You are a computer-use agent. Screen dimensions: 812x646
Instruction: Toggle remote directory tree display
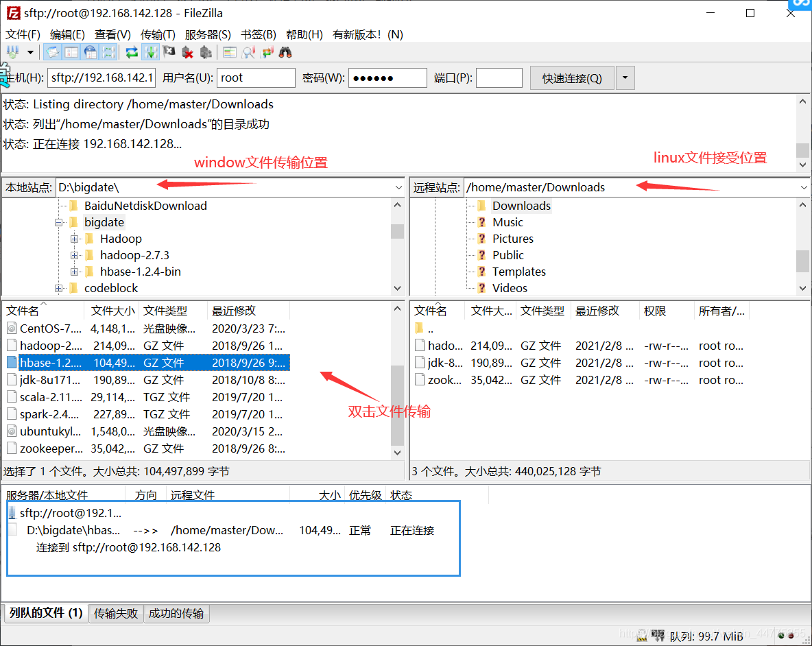(90, 52)
